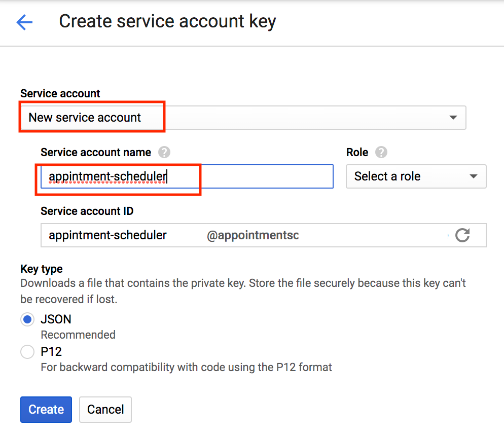This screenshot has height=438, width=504.
Task: Choose the P12 key type
Action: (27, 352)
